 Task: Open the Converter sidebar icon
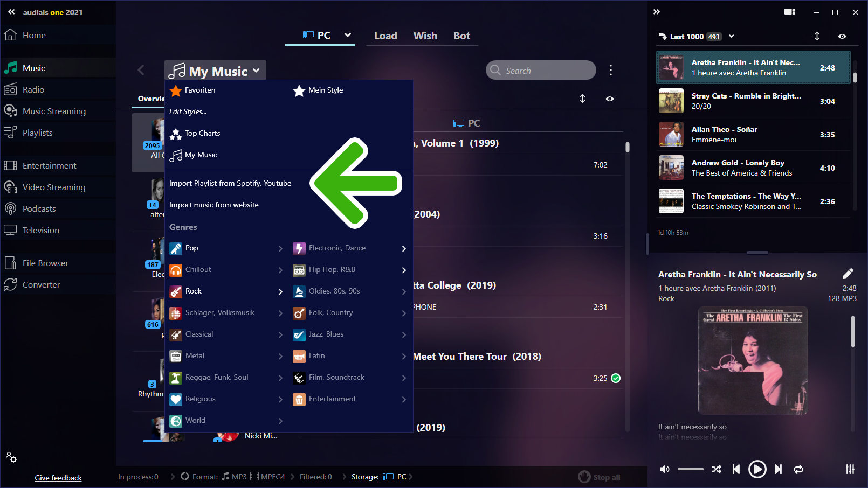click(10, 284)
